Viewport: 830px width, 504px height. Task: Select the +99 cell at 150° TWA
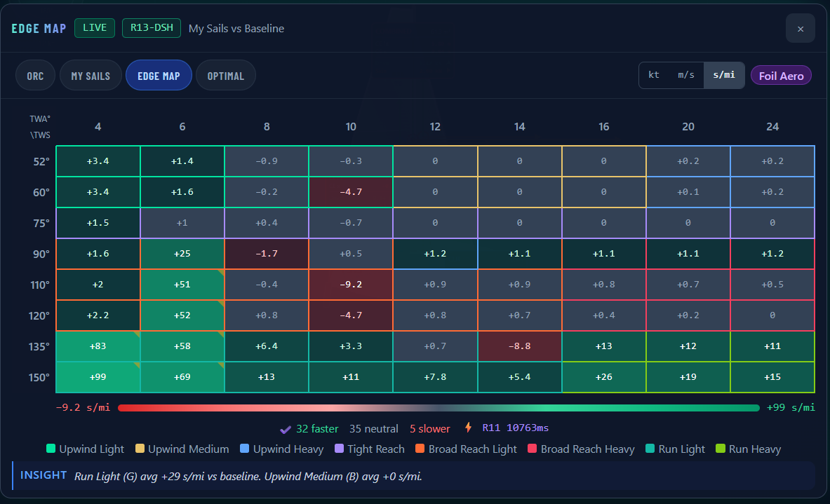tap(98, 377)
